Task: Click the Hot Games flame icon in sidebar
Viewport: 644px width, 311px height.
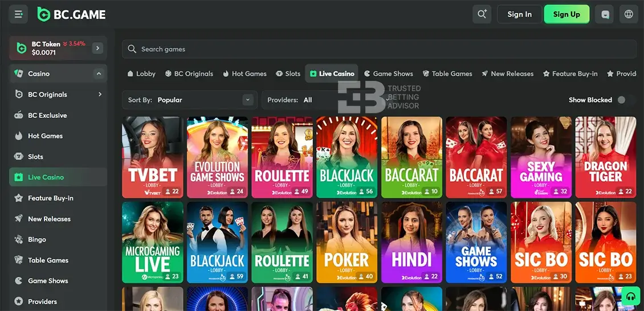Action: [x=18, y=136]
